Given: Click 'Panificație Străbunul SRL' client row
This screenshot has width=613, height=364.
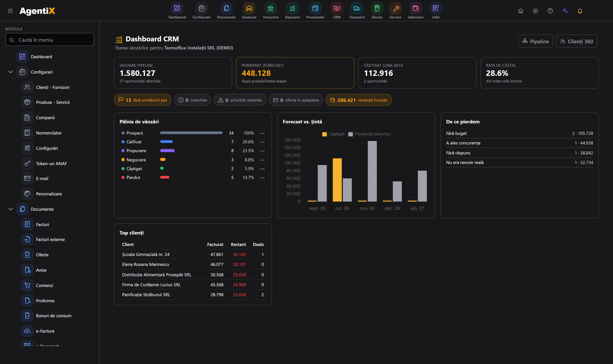Looking at the screenshot, I should [193, 295].
